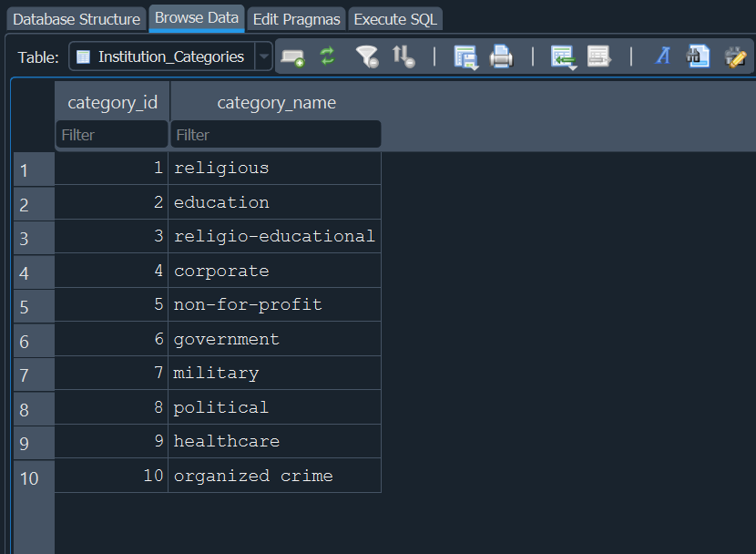Select the 'religio-educational' cell
The width and height of the screenshot is (756, 554).
[x=274, y=236]
